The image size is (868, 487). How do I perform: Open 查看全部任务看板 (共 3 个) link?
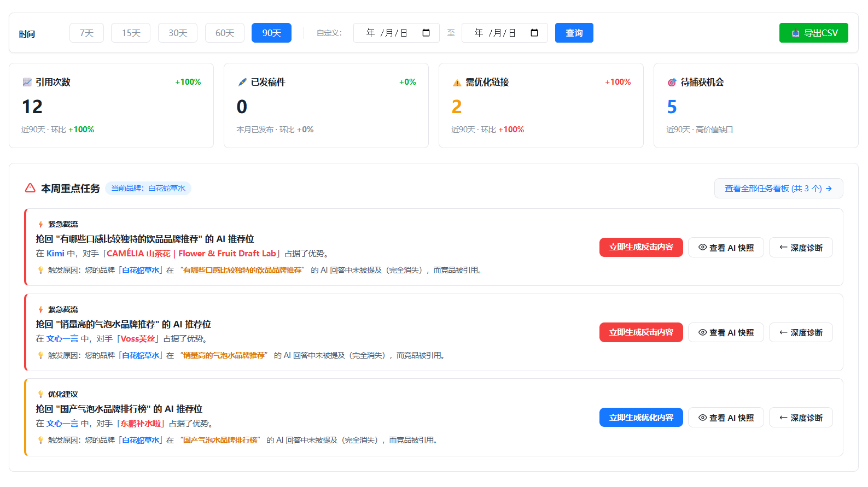tap(778, 189)
